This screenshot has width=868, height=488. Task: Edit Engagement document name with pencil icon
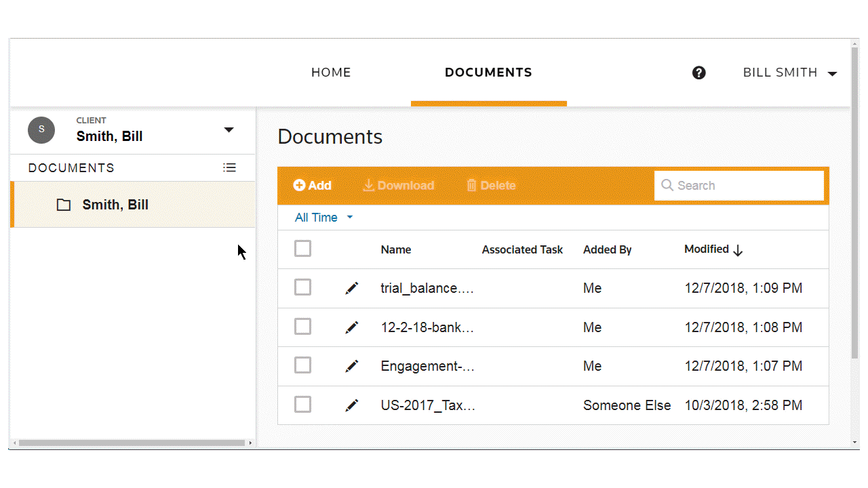352,365
